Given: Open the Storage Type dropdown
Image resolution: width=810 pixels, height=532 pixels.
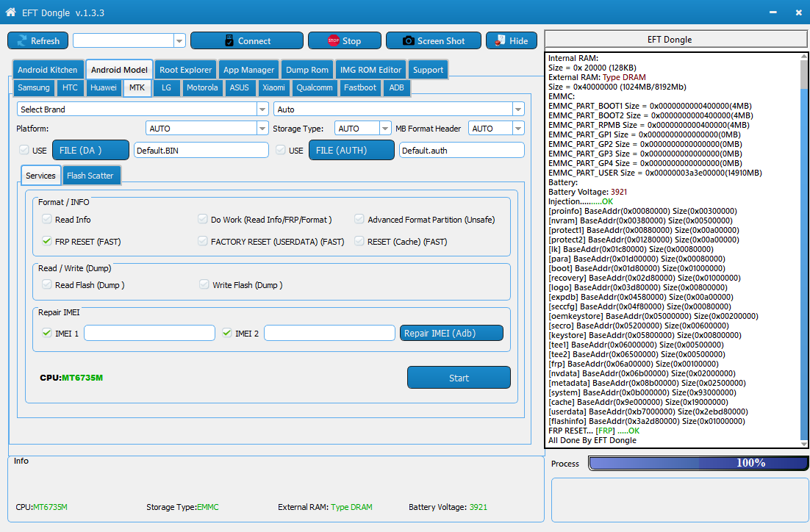Looking at the screenshot, I should (385, 129).
